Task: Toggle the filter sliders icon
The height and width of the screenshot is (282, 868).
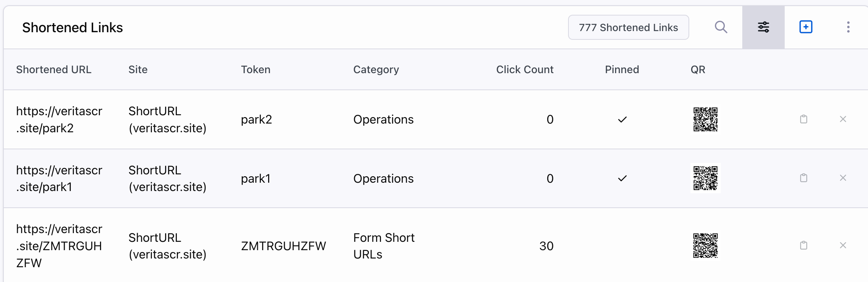Action: (763, 27)
